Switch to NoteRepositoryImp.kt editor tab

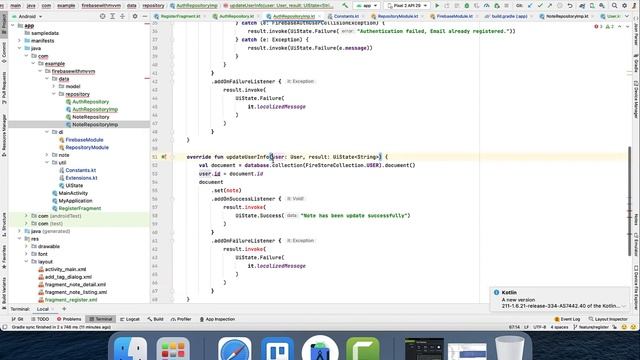567,16
